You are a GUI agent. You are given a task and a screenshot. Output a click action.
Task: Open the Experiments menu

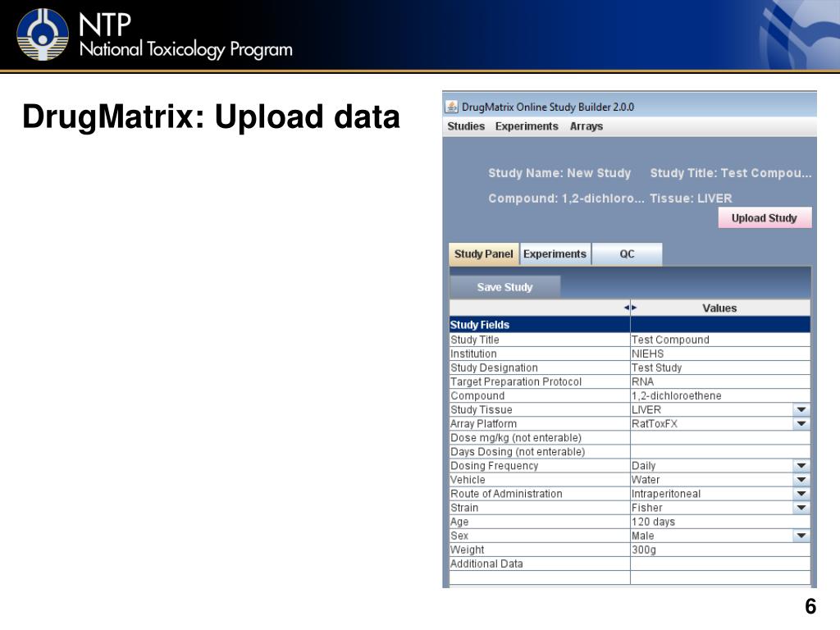(x=527, y=126)
